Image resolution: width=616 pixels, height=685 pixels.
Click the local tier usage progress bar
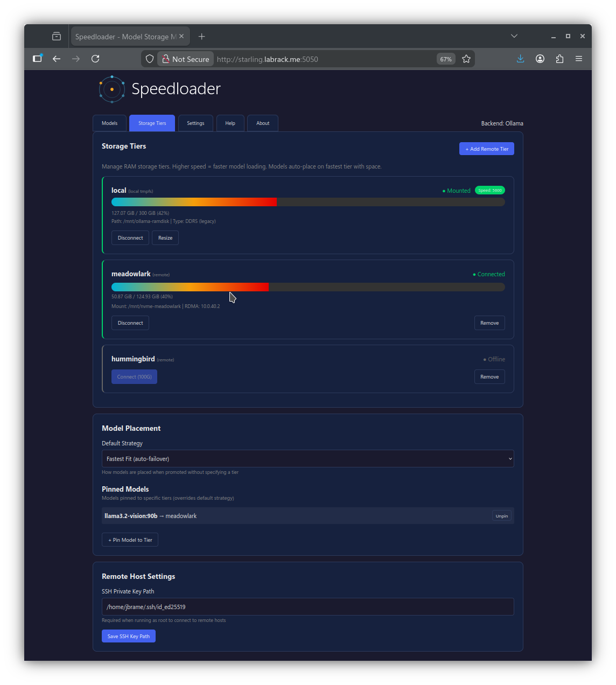(307, 202)
